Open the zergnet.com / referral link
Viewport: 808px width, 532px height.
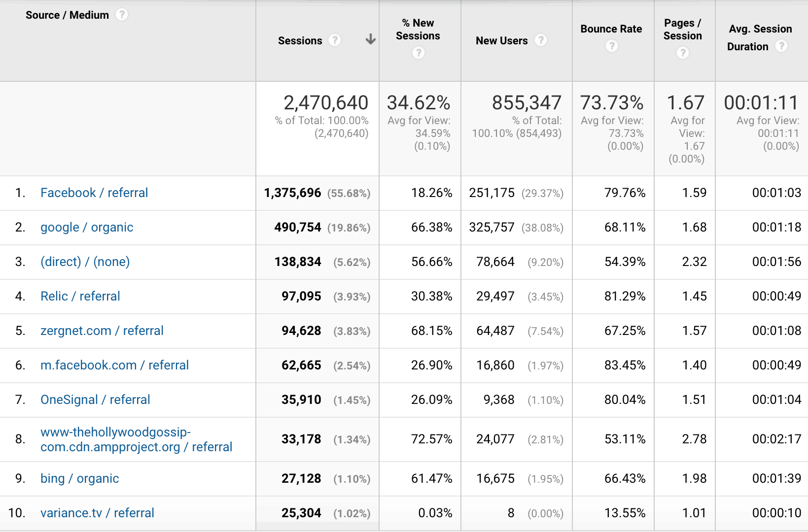[102, 331]
